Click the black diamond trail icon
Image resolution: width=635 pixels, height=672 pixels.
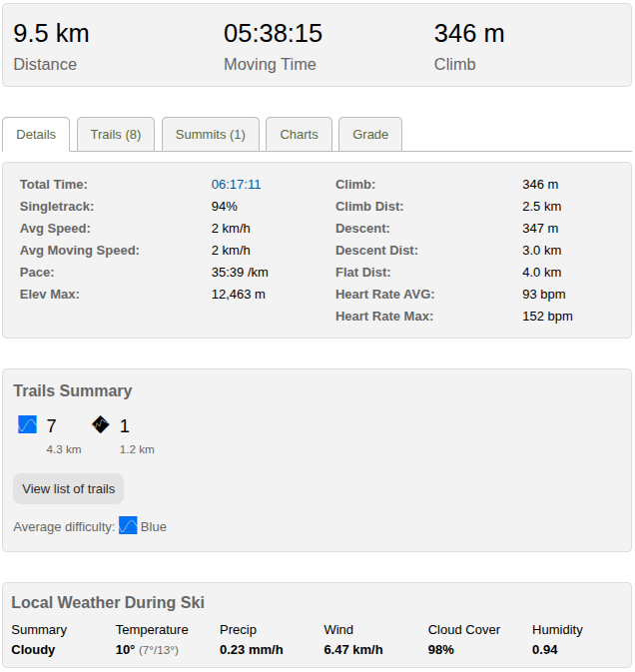click(x=100, y=425)
